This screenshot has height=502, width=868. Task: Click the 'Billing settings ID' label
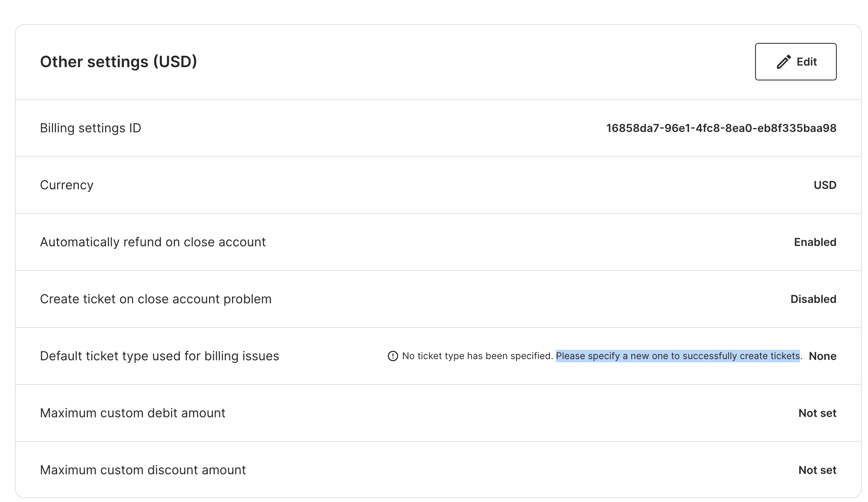91,128
